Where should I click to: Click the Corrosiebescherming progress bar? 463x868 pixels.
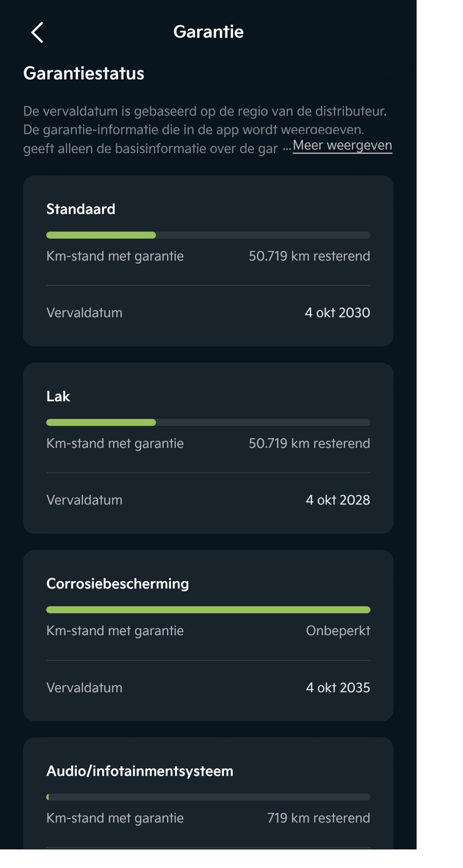click(x=208, y=610)
